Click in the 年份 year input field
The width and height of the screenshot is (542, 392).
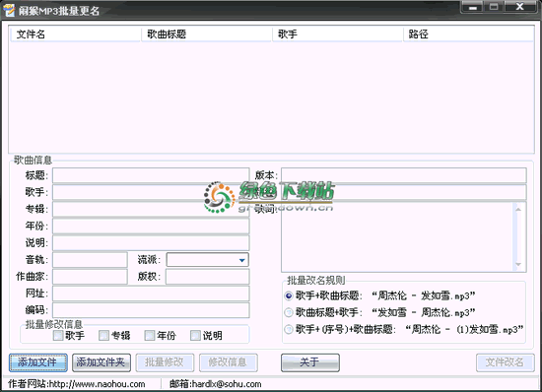pos(151,227)
